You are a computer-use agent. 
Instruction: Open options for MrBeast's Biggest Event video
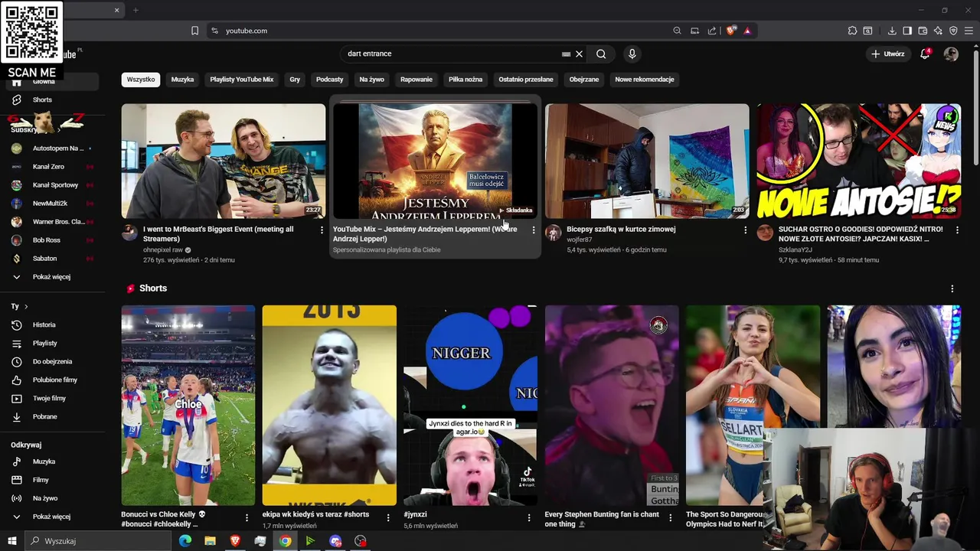[322, 230]
